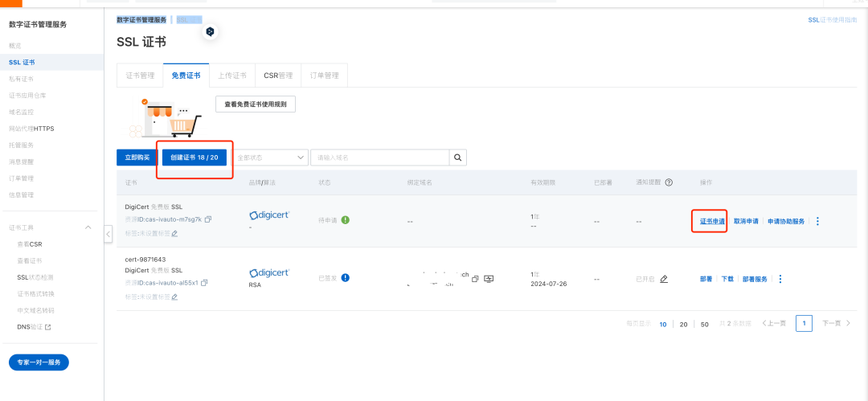Open DNS验证 external link
868x401 pixels.
pyautogui.click(x=34, y=327)
